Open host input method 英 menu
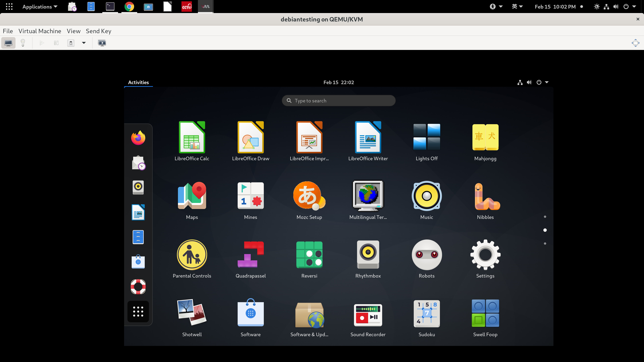The width and height of the screenshot is (644, 362). (517, 7)
